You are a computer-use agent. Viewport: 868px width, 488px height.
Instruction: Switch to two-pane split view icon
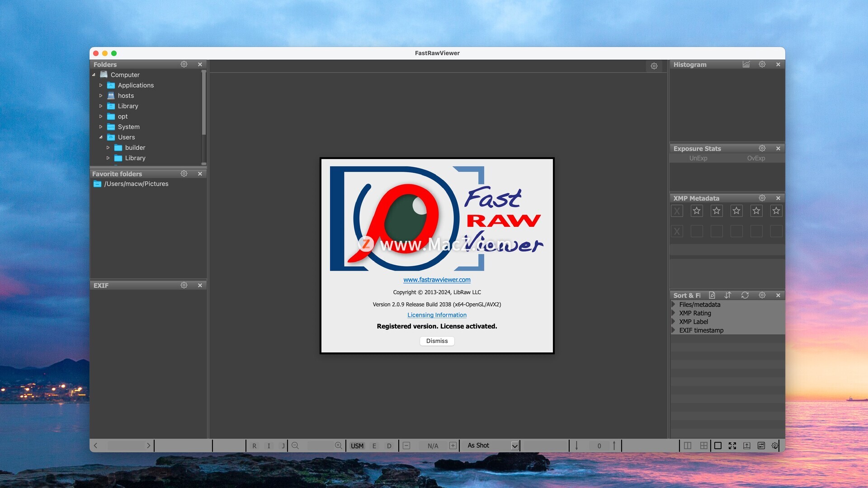pyautogui.click(x=688, y=446)
